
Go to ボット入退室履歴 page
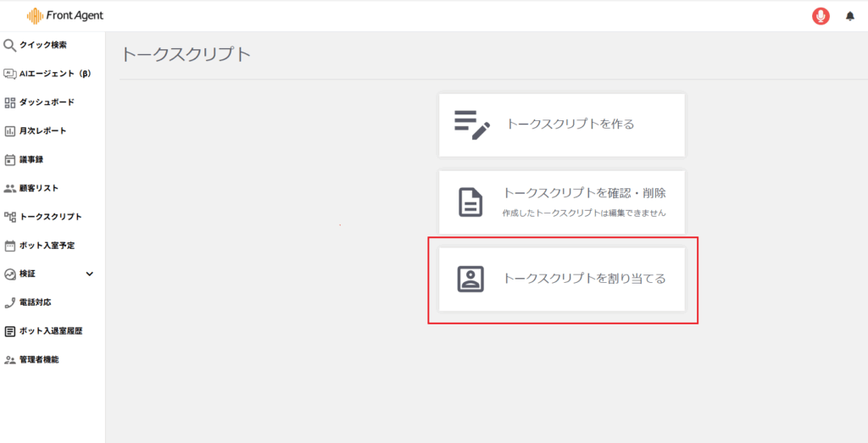(x=50, y=331)
